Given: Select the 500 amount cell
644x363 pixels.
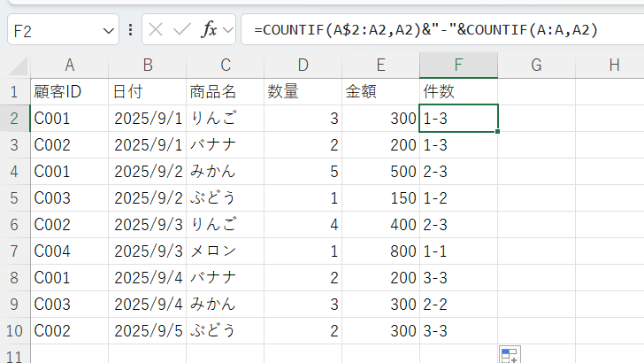Looking at the screenshot, I should click(x=380, y=172).
